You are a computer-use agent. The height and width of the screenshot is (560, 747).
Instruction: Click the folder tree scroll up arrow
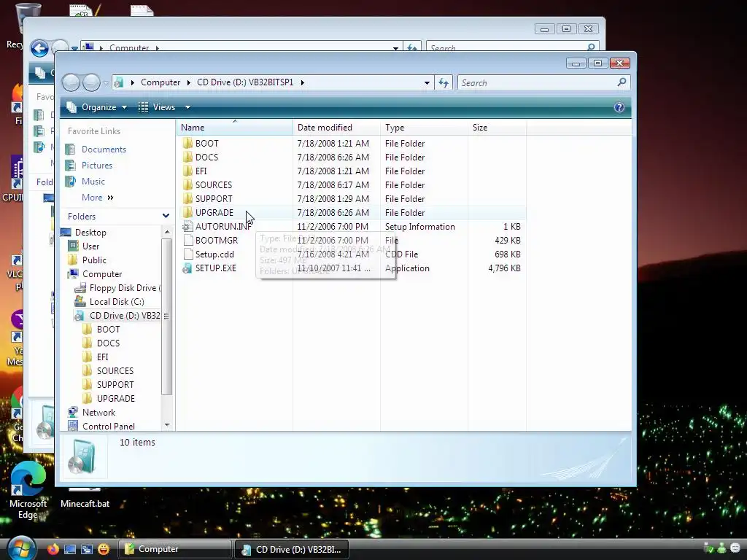[x=167, y=232]
